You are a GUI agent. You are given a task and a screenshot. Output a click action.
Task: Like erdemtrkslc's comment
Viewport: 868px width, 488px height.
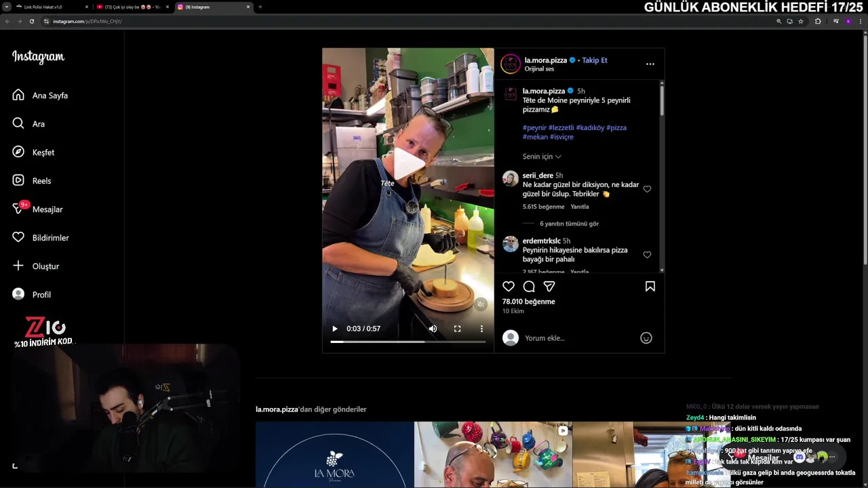(647, 255)
